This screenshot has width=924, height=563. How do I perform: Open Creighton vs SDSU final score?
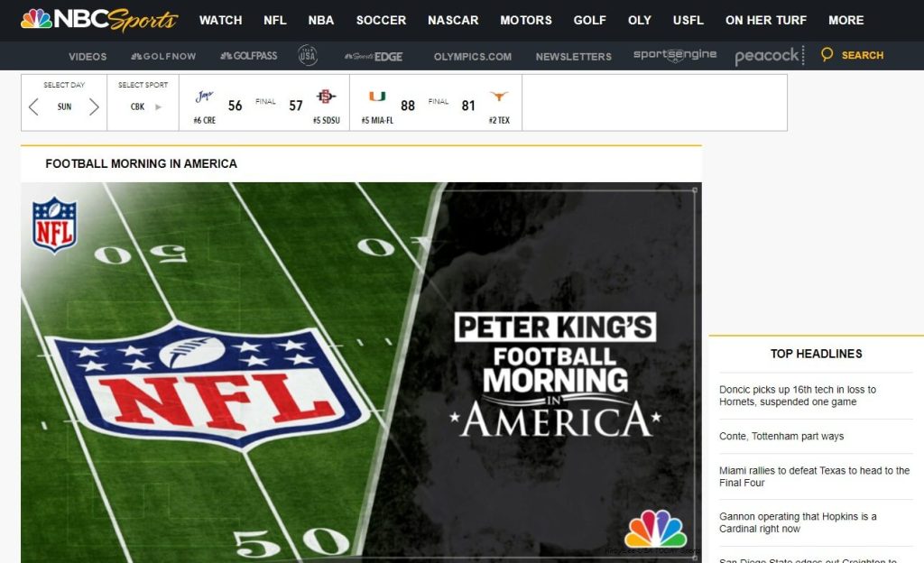click(x=264, y=103)
